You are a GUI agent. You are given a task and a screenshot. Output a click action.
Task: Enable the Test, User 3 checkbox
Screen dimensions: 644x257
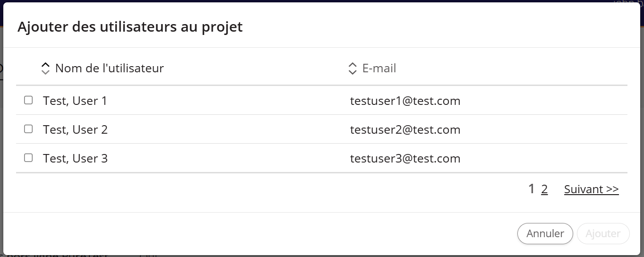click(x=28, y=158)
